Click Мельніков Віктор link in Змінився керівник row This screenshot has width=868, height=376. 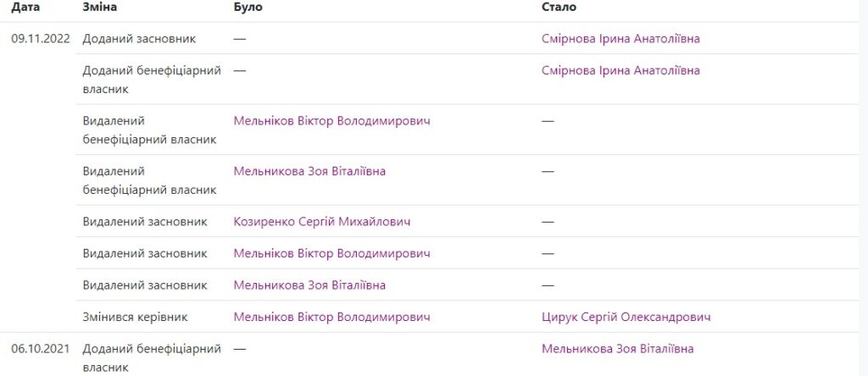[331, 317]
